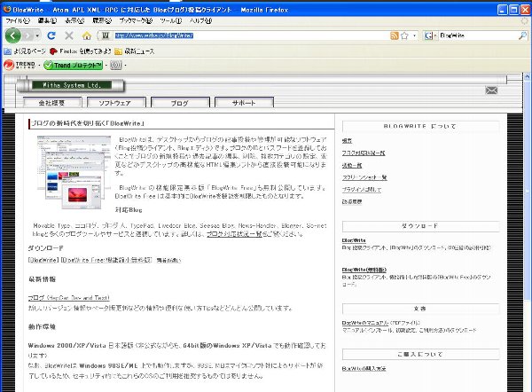
Task: Open the ブックマーク menu
Action: 136,20
